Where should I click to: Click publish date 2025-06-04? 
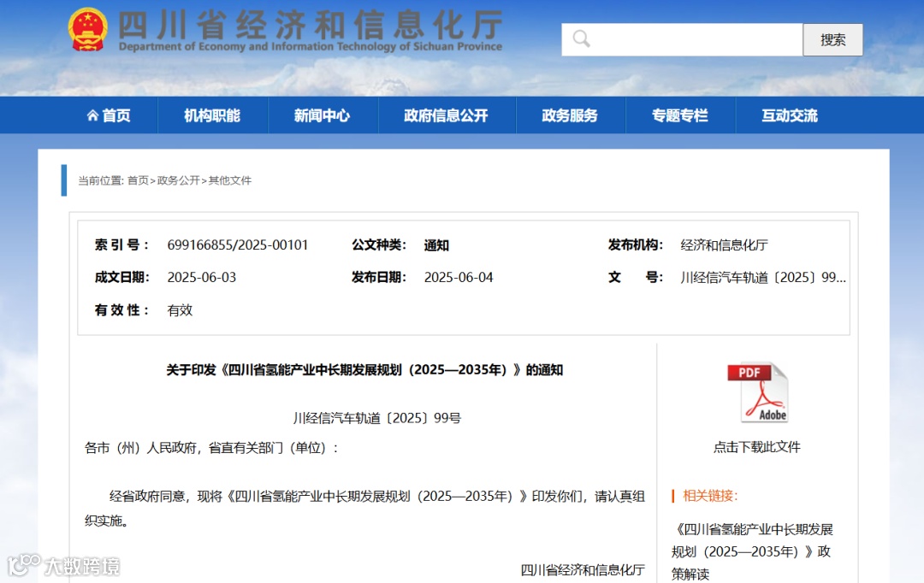click(459, 277)
